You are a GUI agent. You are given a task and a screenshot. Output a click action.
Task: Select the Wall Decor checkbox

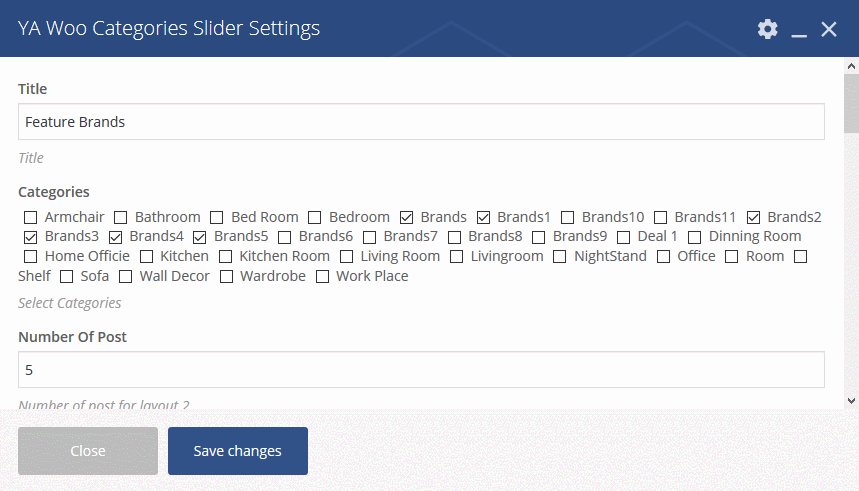[125, 277]
